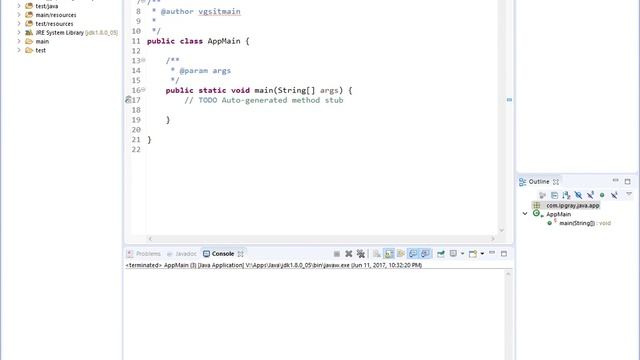The image size is (640, 360).
Task: Select com.ipgray.java.app package in Outline
Action: pos(573,206)
